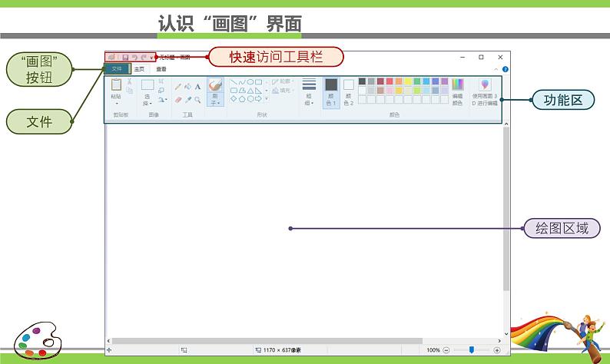Click Redo icon in quick access toolbar
The image size is (610, 364).
[144, 57]
